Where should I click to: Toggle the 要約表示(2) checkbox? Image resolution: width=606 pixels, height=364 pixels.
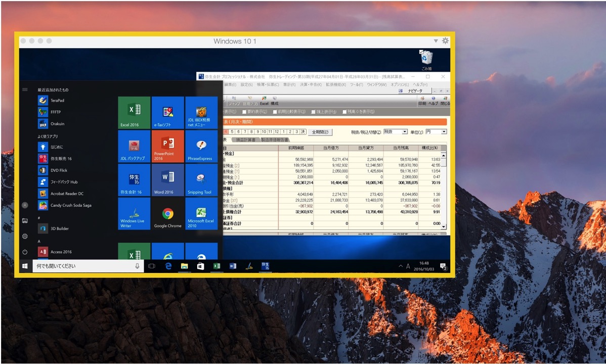click(x=244, y=112)
